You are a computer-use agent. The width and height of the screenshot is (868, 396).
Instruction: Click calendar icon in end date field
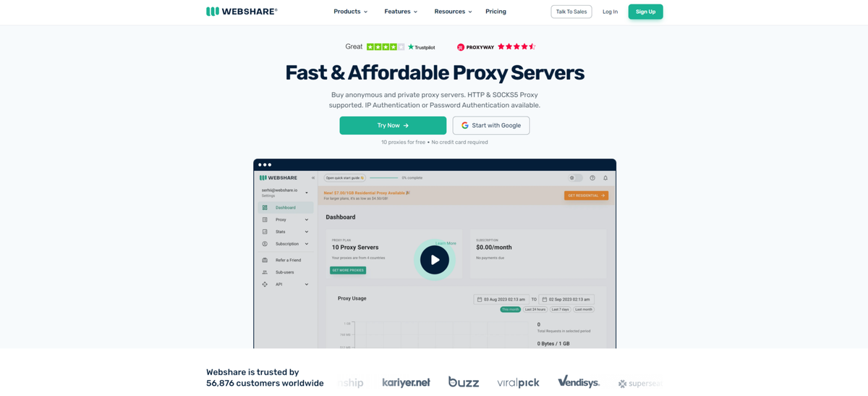point(545,299)
